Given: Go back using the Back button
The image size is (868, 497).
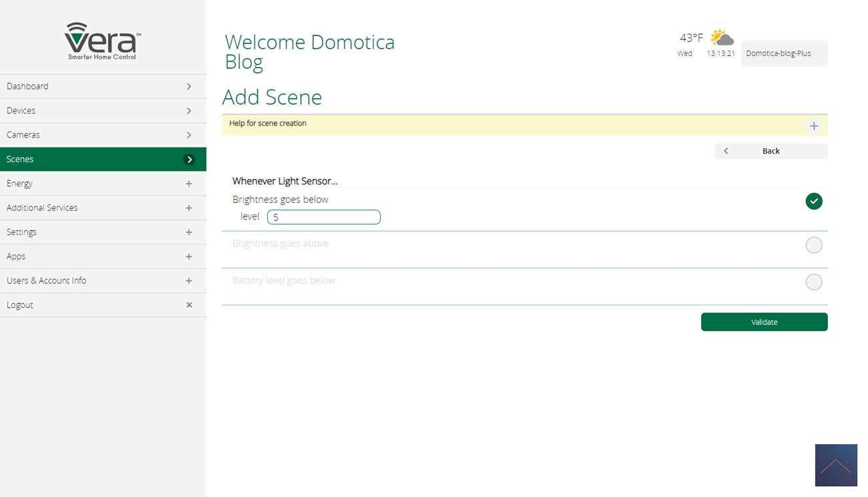Looking at the screenshot, I should (771, 151).
